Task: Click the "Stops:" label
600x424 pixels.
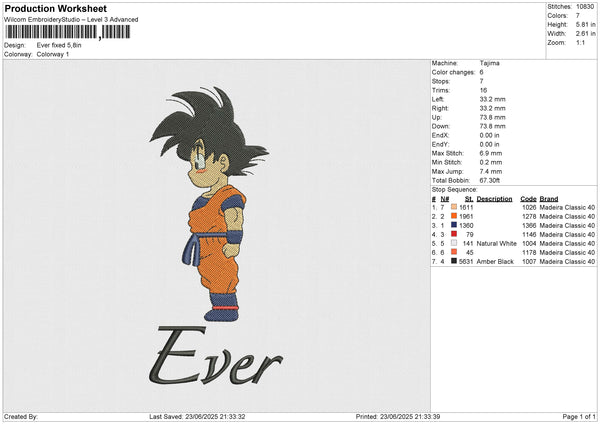Action: (x=441, y=81)
